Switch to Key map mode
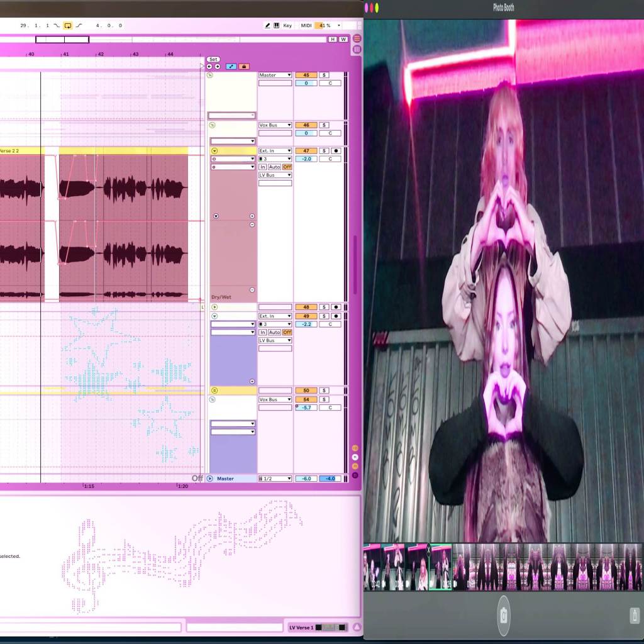 287,26
